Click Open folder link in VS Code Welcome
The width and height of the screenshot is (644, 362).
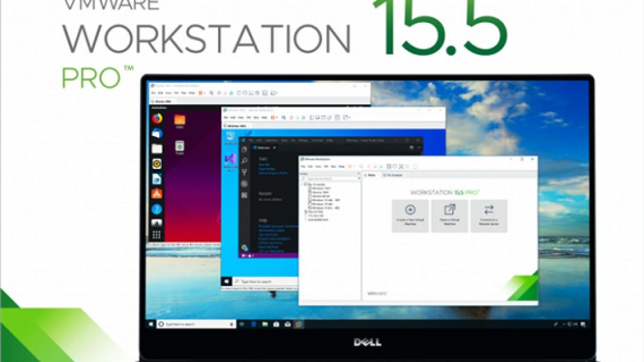coord(267,168)
